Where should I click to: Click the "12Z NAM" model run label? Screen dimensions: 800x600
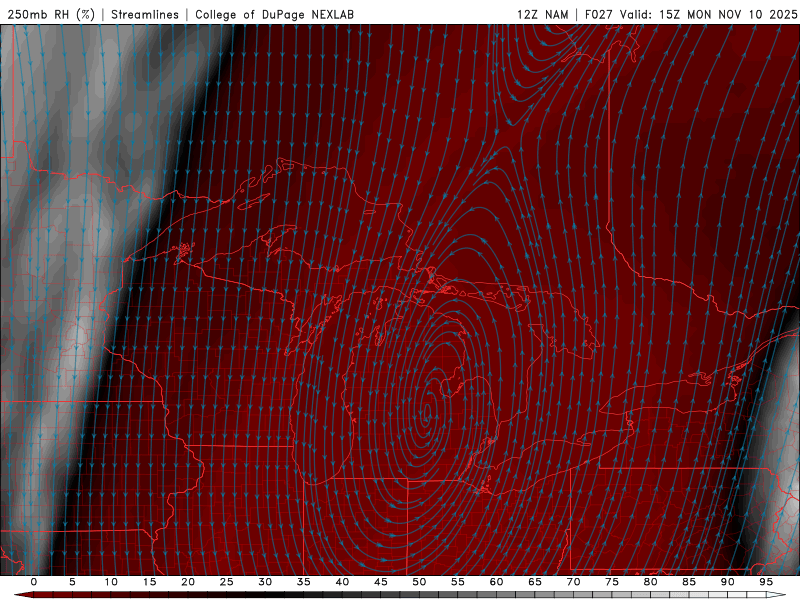(543, 14)
